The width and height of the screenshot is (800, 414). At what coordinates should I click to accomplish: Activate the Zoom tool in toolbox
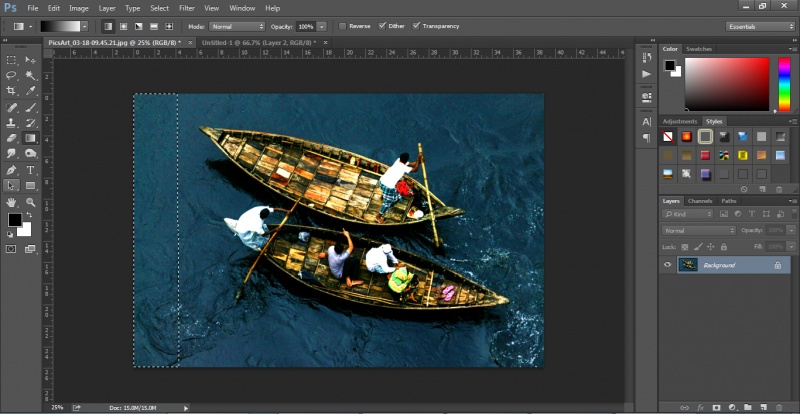pyautogui.click(x=31, y=202)
